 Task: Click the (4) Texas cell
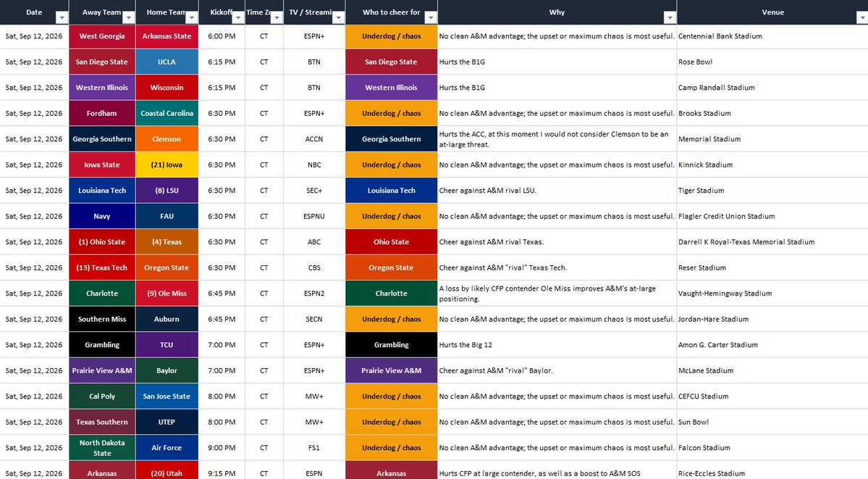coord(167,242)
